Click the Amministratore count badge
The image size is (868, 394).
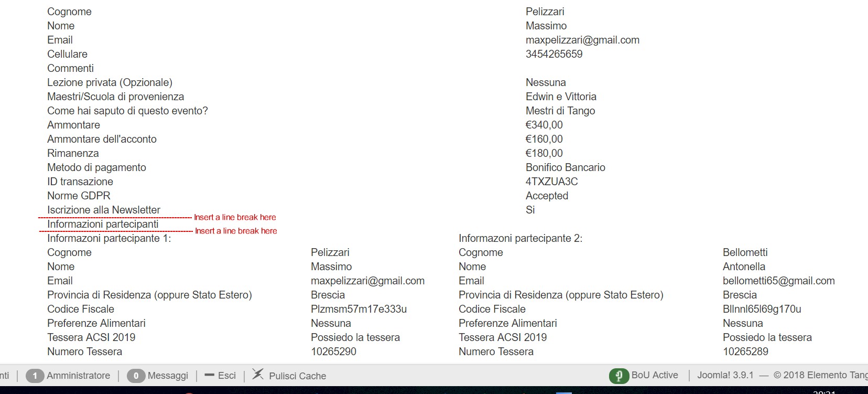35,376
